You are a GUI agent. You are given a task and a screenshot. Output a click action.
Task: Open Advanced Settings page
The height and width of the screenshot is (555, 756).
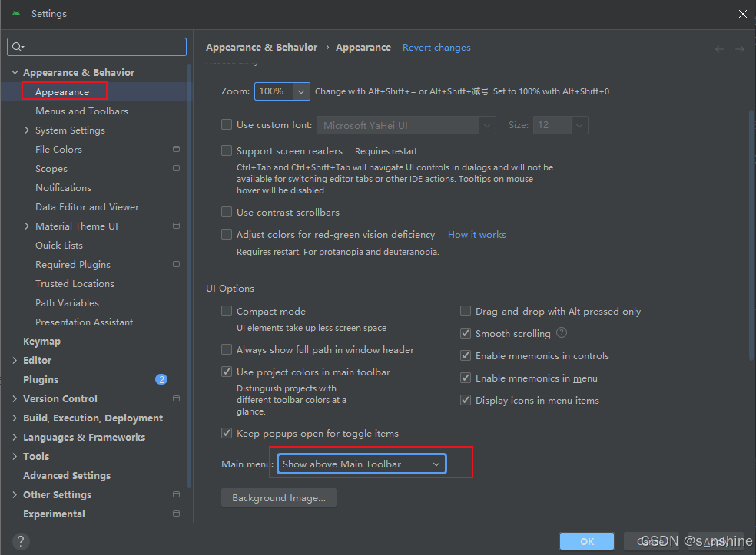tap(67, 475)
